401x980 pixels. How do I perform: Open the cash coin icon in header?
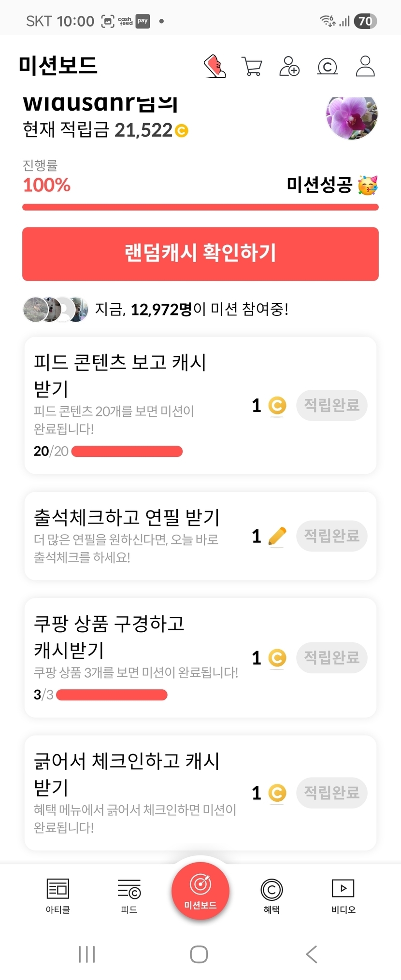(x=327, y=66)
